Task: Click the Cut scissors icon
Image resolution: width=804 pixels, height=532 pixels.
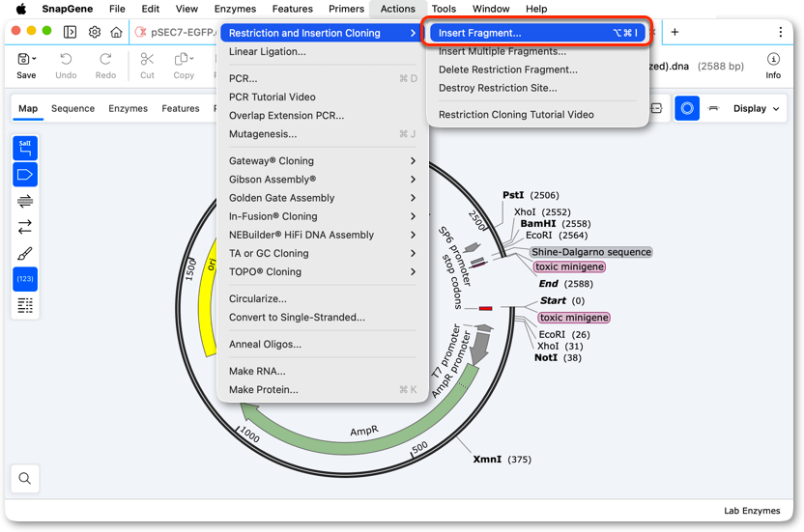Action: (x=147, y=59)
